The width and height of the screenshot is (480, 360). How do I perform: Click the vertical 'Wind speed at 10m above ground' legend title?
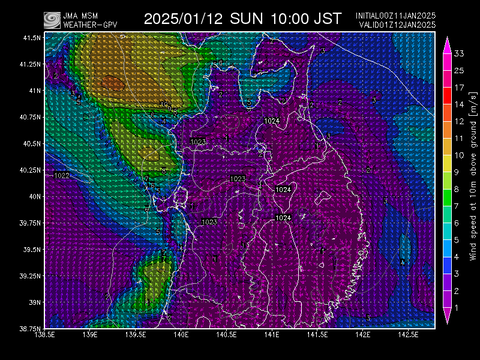pyautogui.click(x=473, y=176)
